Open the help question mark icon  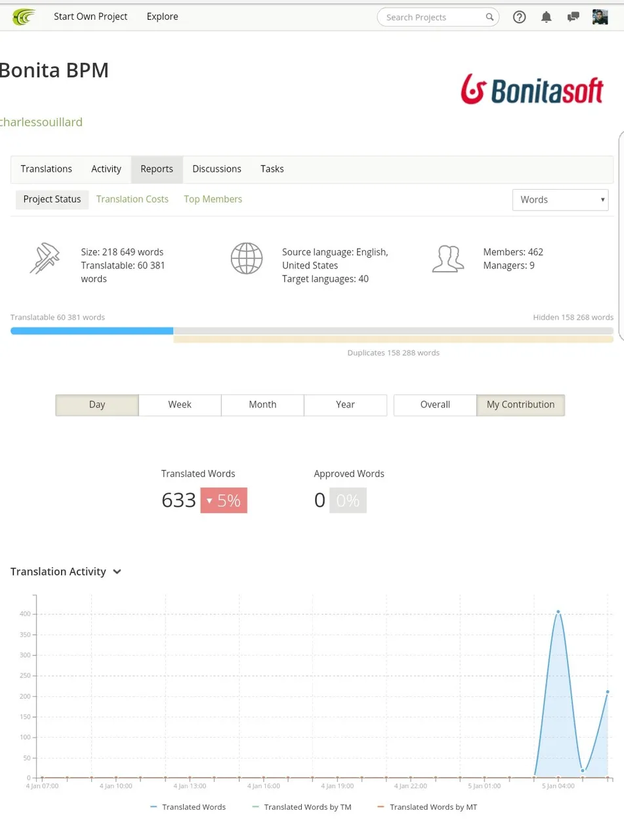coord(519,17)
